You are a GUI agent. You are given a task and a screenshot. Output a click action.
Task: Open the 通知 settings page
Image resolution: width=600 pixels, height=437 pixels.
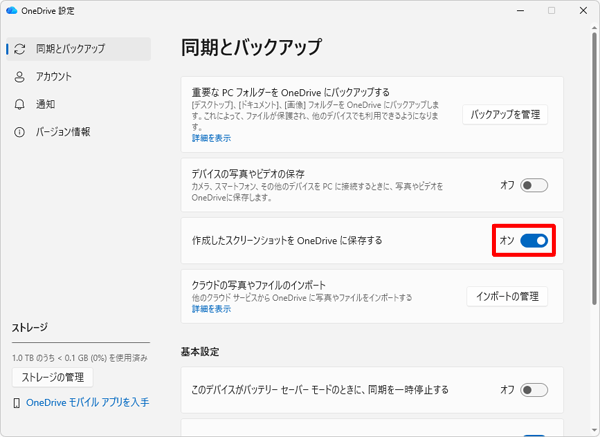pos(78,104)
